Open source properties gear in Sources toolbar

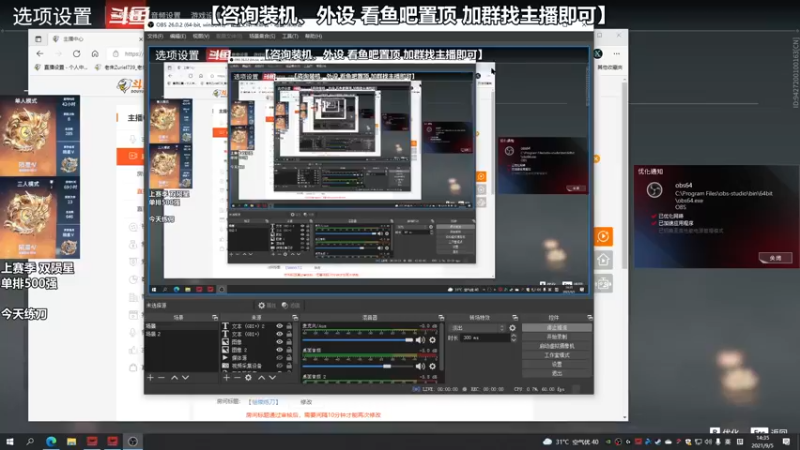click(x=248, y=378)
